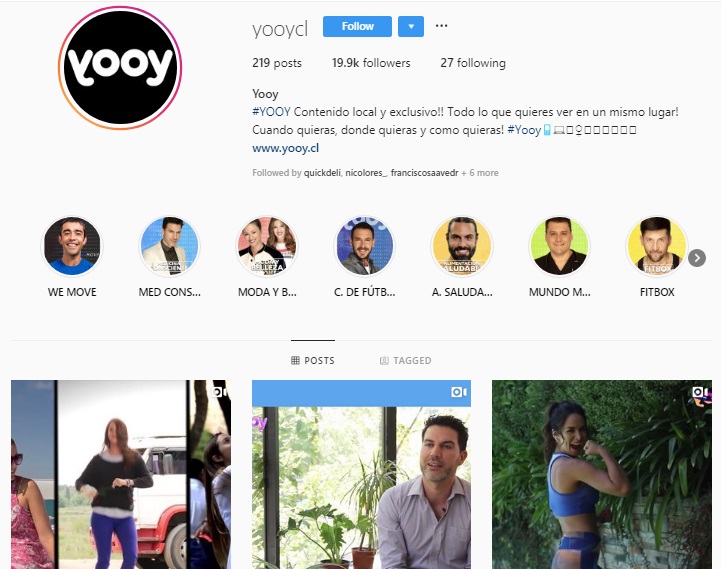Follow the yooycl account
Screen dimensions: 721x569
pyautogui.click(x=357, y=26)
